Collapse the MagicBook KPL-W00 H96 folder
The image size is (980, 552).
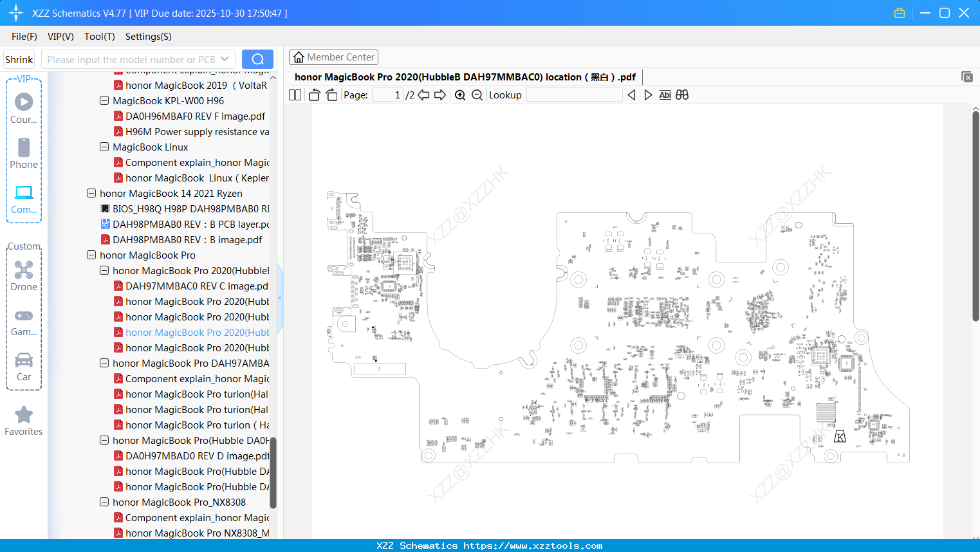(104, 100)
